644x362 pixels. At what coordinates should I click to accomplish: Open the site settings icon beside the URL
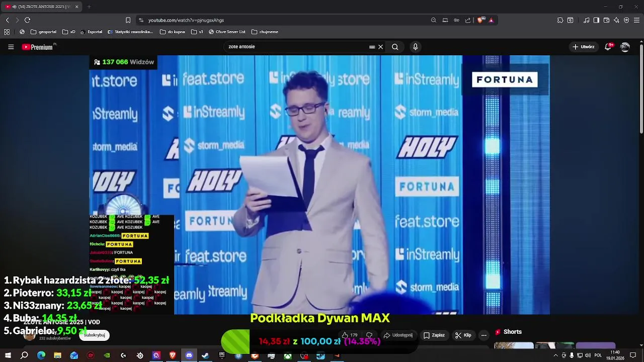point(141,20)
